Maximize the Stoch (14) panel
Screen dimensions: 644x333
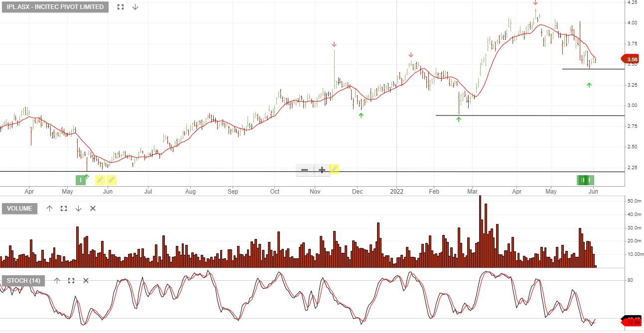[71, 281]
